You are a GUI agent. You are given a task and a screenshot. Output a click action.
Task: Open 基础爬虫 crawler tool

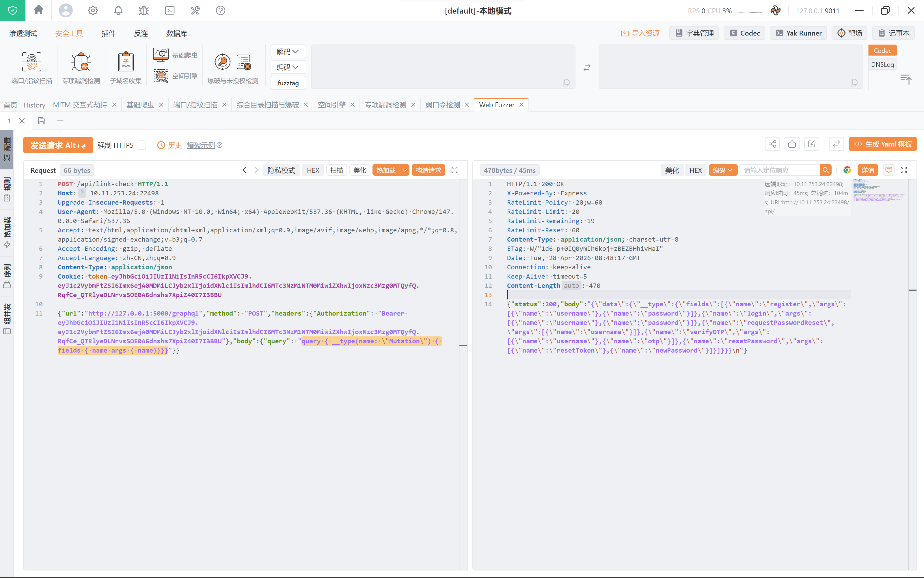point(175,55)
